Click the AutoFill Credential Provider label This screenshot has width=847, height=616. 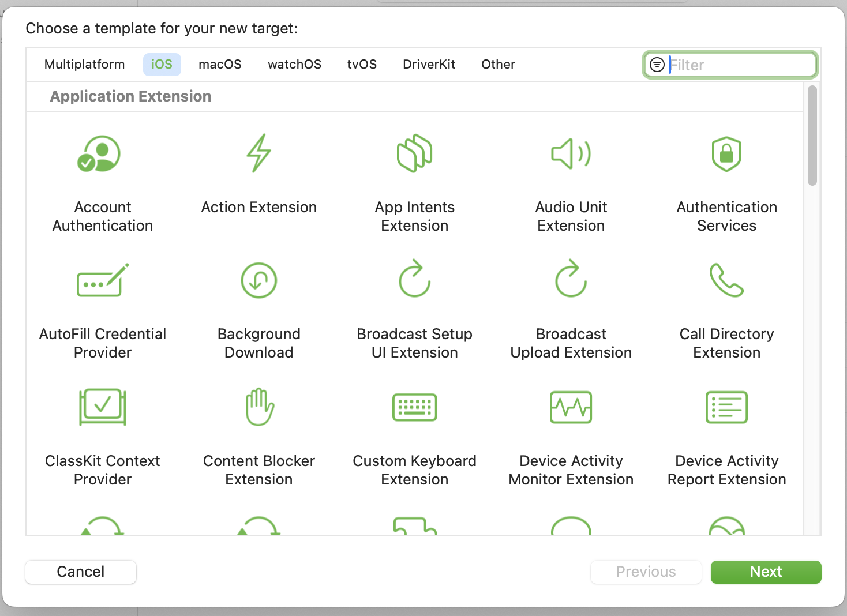103,343
